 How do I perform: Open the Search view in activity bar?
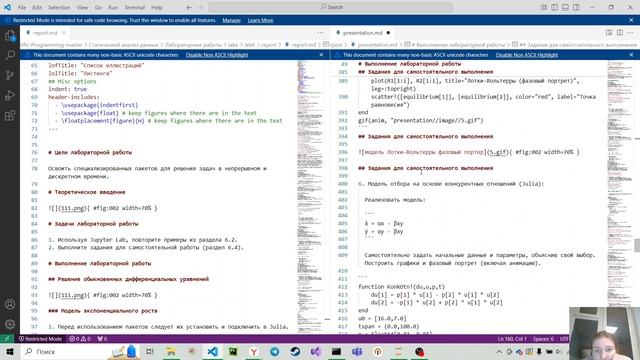pos(10,55)
